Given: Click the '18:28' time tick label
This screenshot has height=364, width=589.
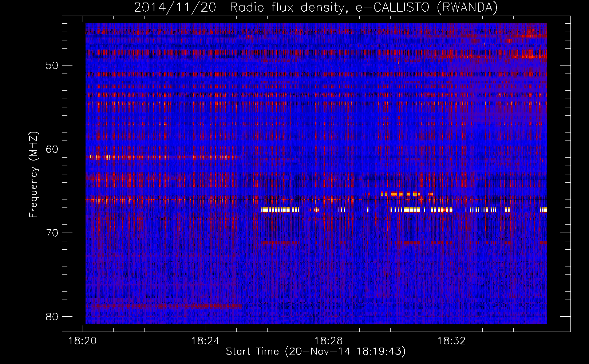Looking at the screenshot, I should (328, 341).
